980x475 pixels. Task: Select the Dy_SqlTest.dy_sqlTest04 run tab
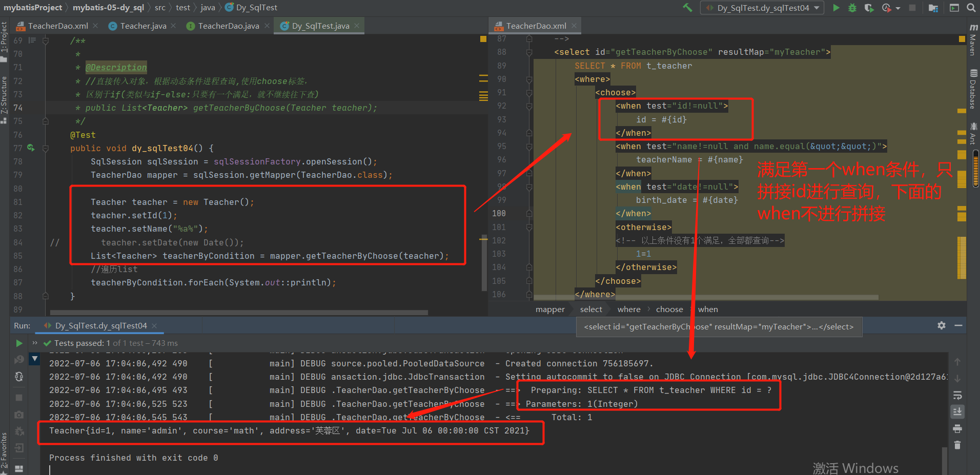point(100,325)
